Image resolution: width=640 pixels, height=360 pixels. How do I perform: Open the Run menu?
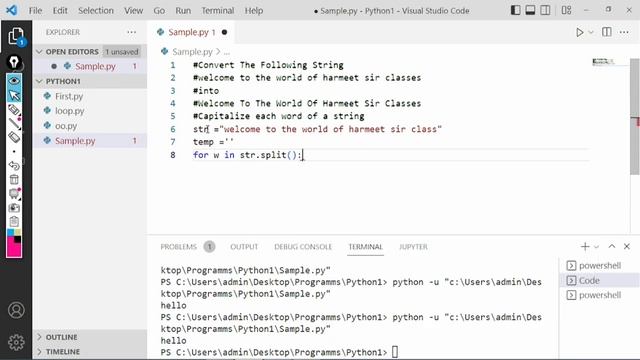point(183,11)
